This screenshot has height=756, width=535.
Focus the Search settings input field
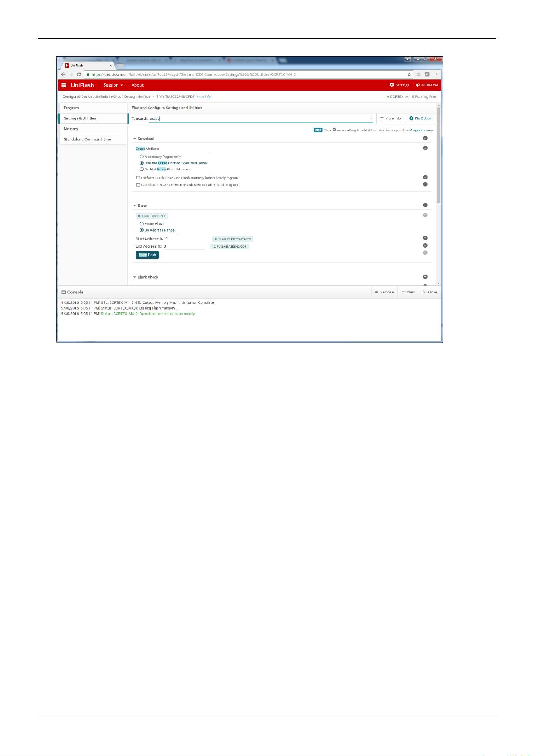[260, 118]
